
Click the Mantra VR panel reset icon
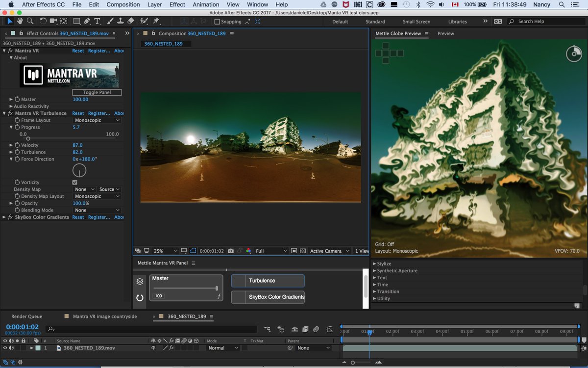[x=140, y=297]
